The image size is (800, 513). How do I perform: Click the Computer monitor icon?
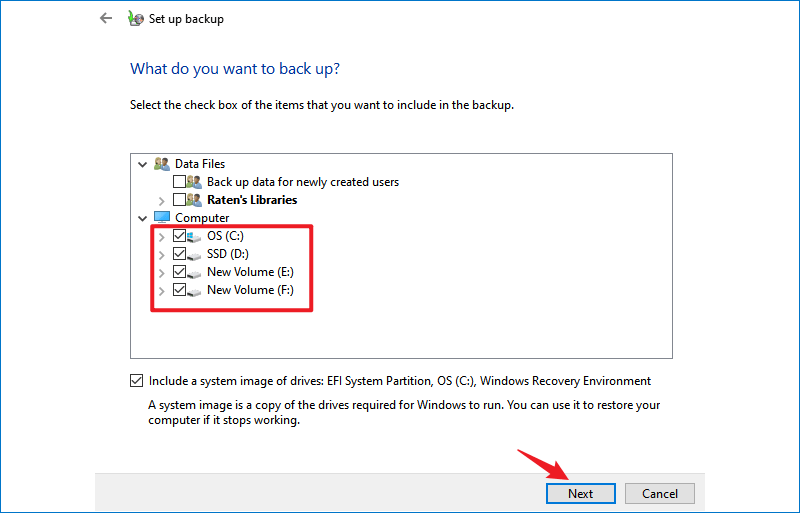click(162, 217)
